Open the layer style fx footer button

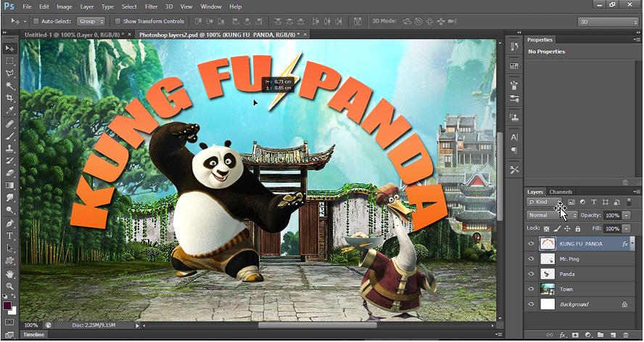[563, 335]
